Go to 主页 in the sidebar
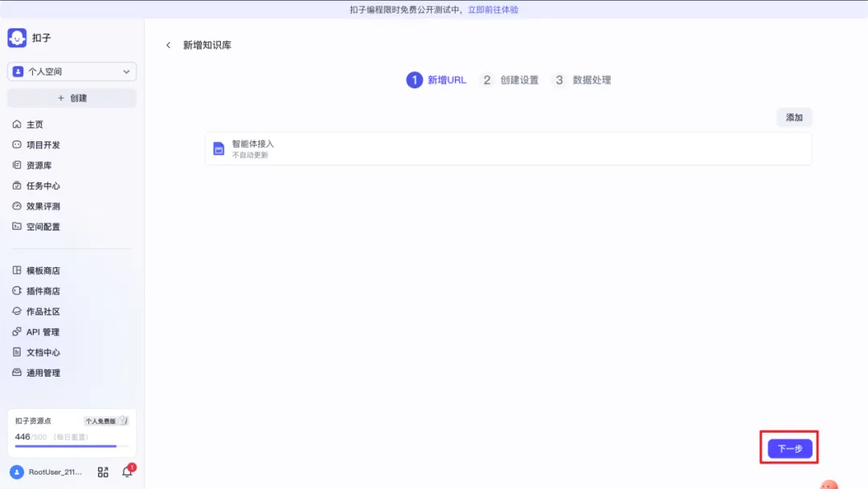The height and width of the screenshot is (489, 868). pyautogui.click(x=35, y=124)
